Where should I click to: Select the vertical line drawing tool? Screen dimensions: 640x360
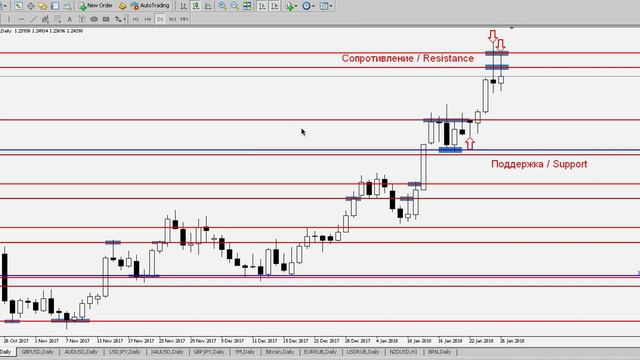click(x=9, y=19)
